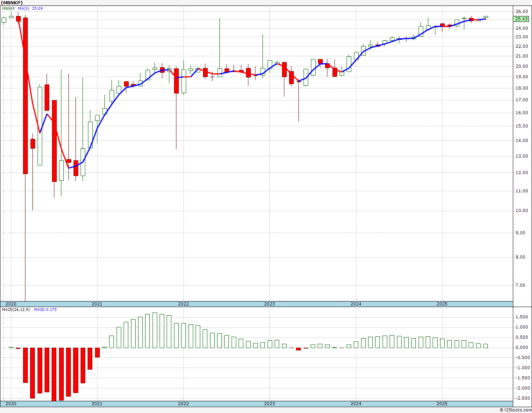Select the 26.00 price axis label
The height and width of the screenshot is (413, 532).
pyautogui.click(x=521, y=11)
